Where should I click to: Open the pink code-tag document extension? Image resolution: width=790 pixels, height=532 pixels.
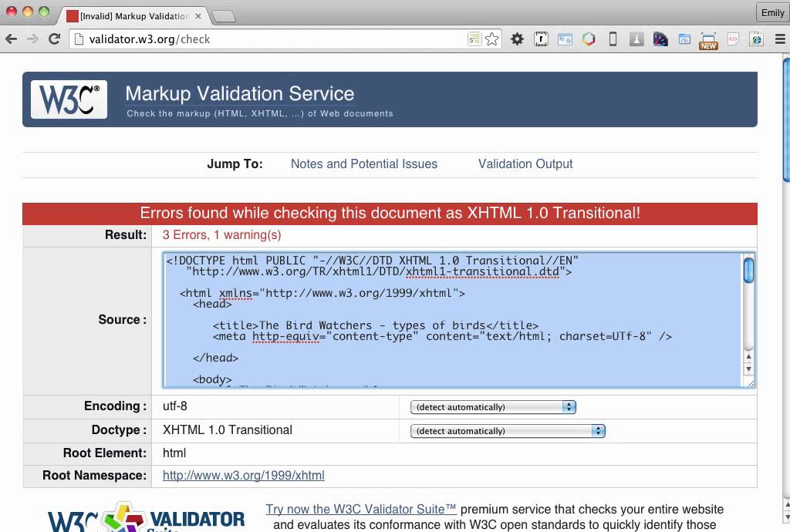pyautogui.click(x=733, y=39)
